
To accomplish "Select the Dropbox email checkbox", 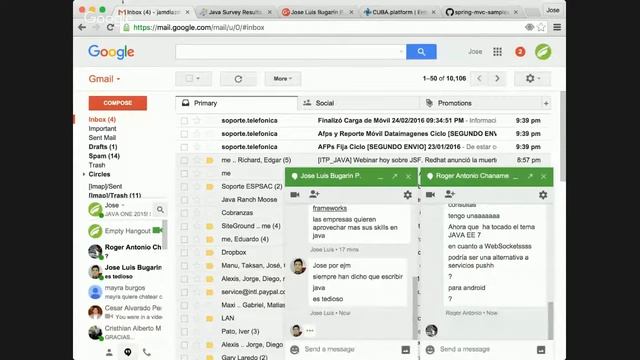I will [184, 253].
